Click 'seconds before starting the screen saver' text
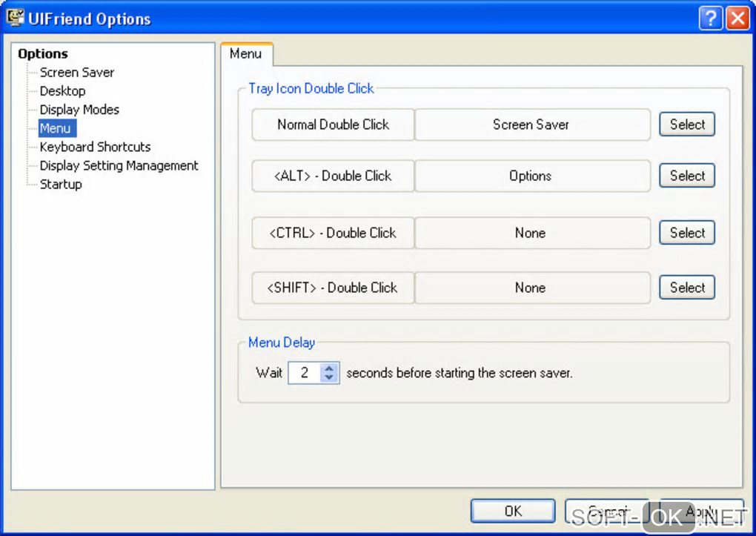This screenshot has width=756, height=536. pyautogui.click(x=460, y=373)
